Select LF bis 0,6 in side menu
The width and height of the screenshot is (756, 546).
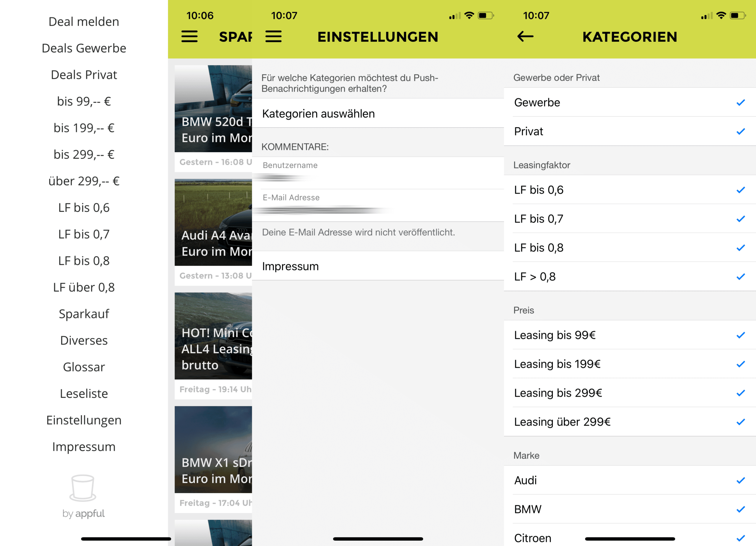click(x=84, y=208)
